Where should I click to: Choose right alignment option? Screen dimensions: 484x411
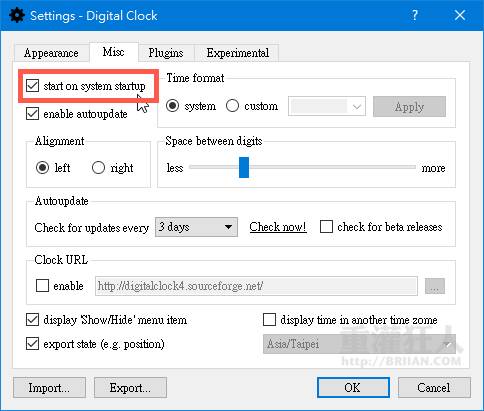(98, 167)
